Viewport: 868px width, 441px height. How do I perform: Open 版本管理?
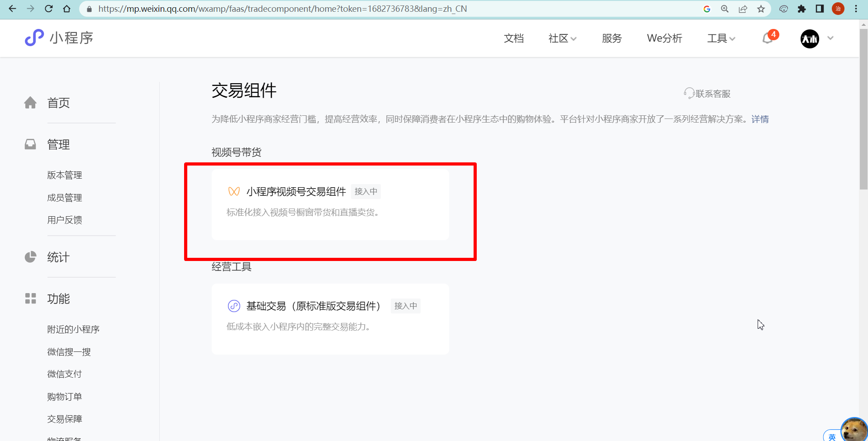65,175
